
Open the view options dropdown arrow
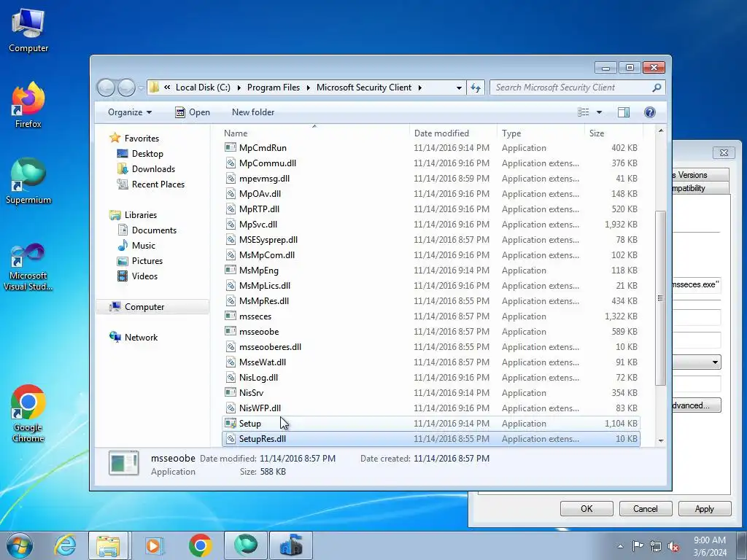pyautogui.click(x=600, y=112)
